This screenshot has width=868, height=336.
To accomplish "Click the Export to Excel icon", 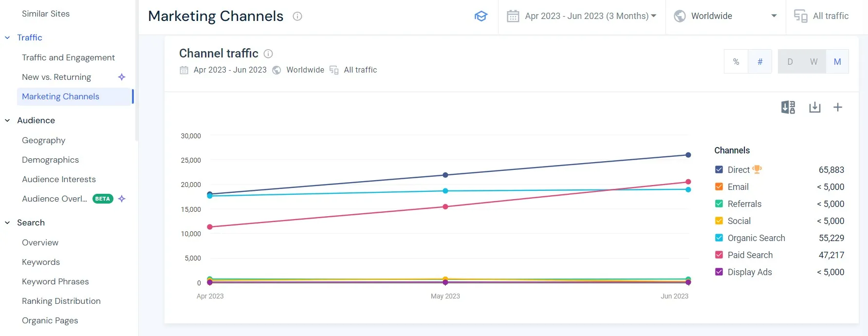I will tap(788, 107).
